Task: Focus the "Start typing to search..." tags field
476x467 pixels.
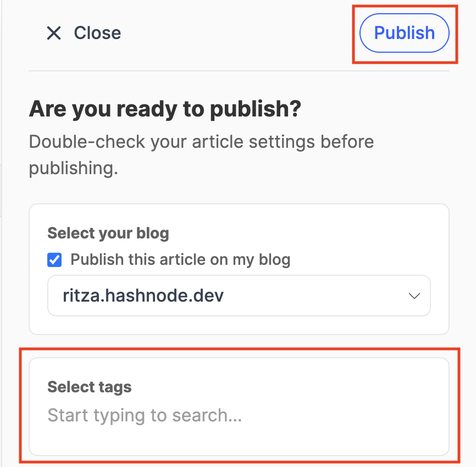Action: pyautogui.click(x=145, y=415)
